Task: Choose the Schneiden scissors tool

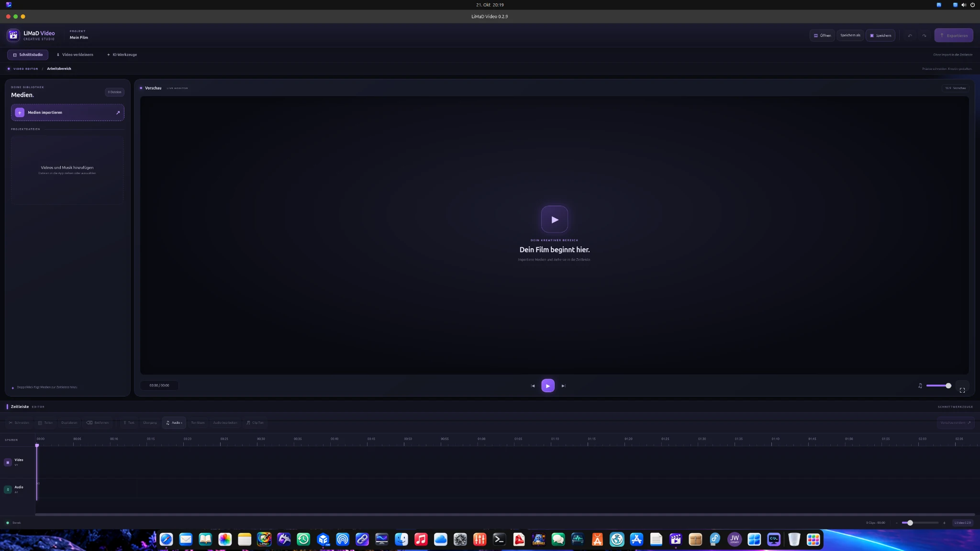Action: tap(19, 423)
